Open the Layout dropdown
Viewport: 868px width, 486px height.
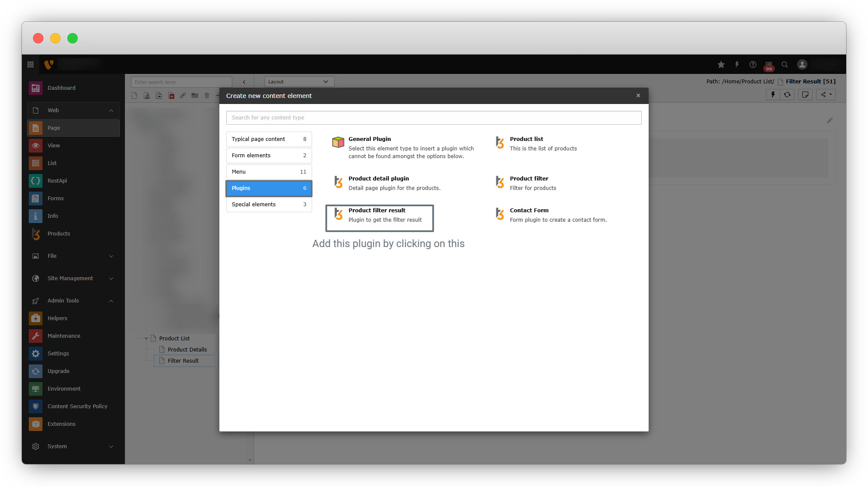(299, 82)
